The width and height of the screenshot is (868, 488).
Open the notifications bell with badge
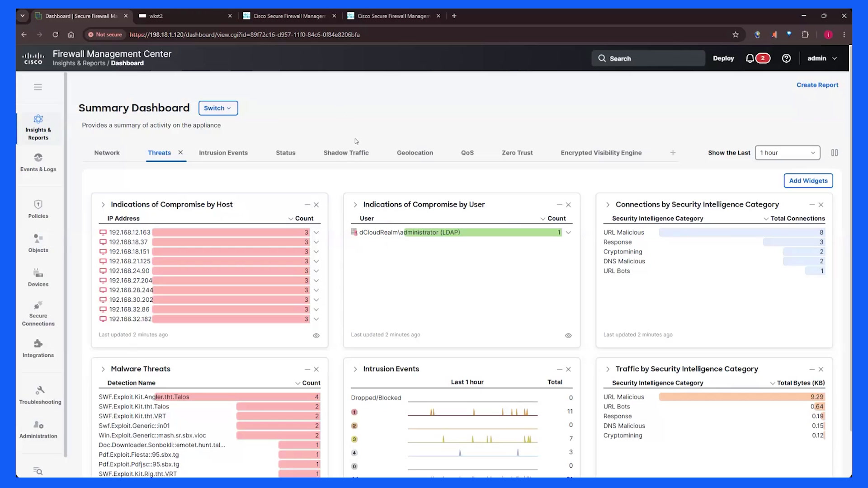757,58
